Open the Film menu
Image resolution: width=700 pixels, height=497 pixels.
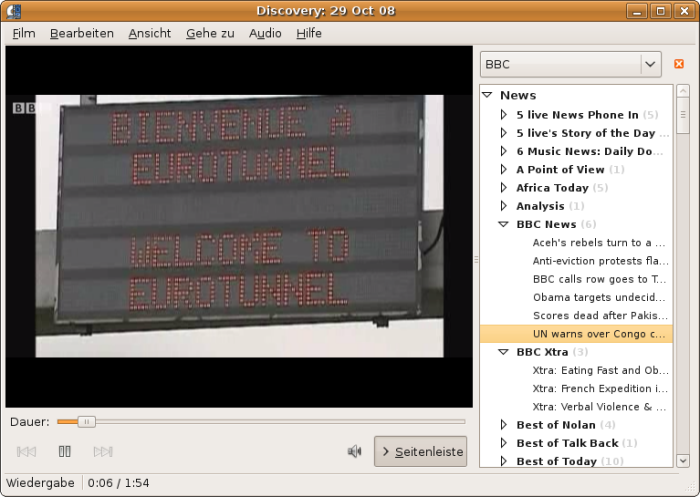point(24,33)
